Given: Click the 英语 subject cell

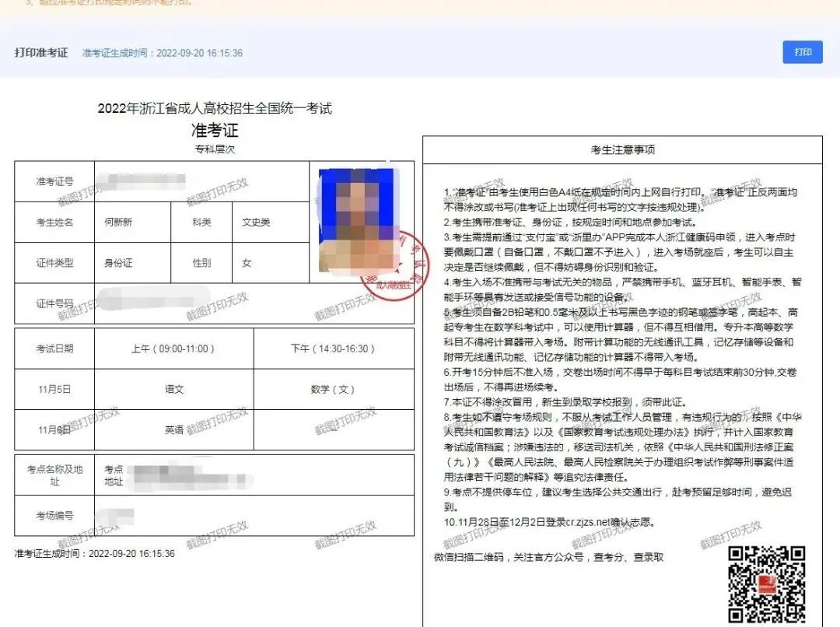Looking at the screenshot, I should [173, 429].
